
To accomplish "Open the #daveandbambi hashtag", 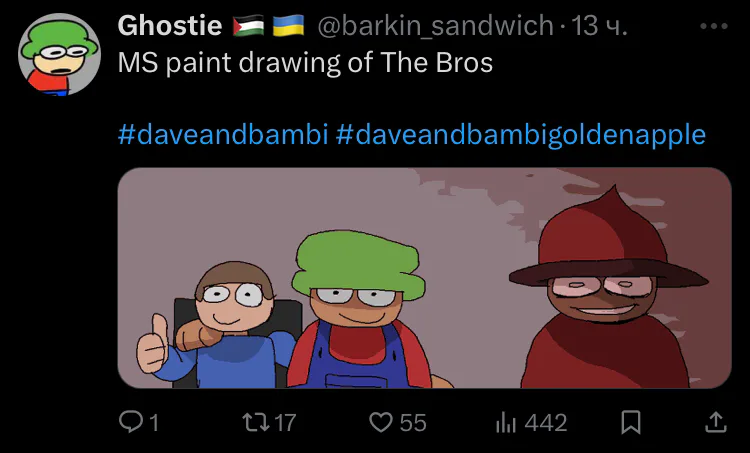I will coord(223,134).
